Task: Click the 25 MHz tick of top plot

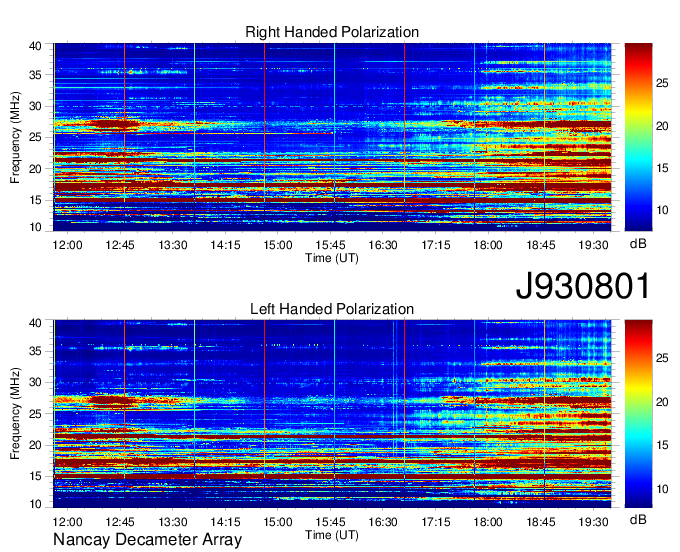Action: [x=35, y=137]
